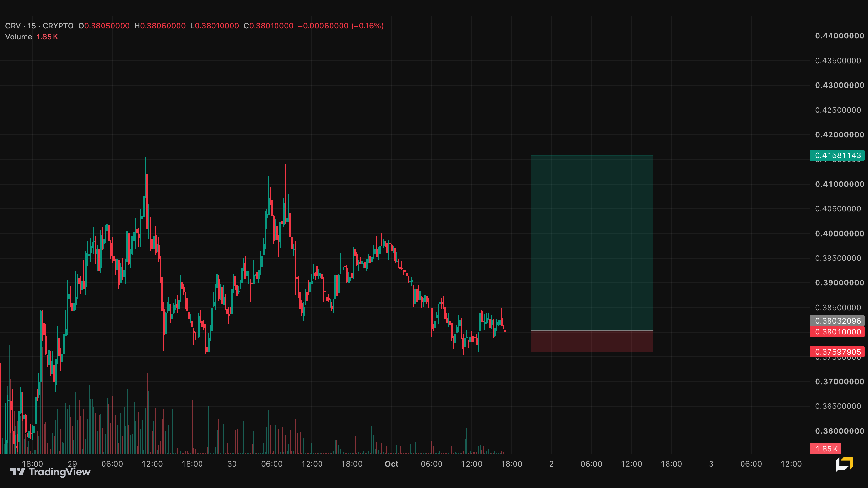The image size is (868, 488).
Task: Select the take-profit price label 0.41581143
Action: click(x=837, y=155)
